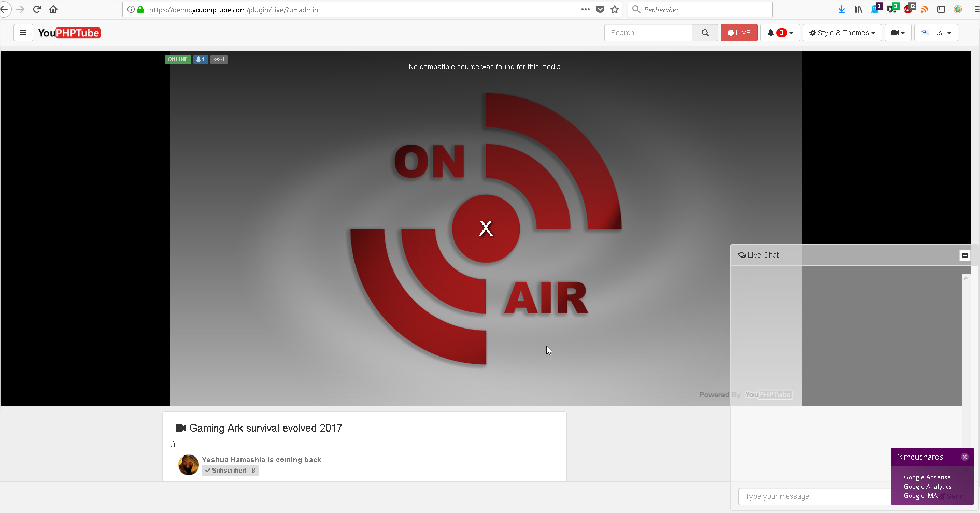
Task: Click the 3 mouchards popup title
Action: [920, 457]
